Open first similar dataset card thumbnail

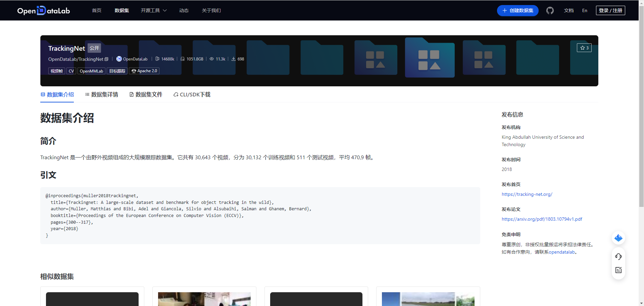pyautogui.click(x=92, y=299)
